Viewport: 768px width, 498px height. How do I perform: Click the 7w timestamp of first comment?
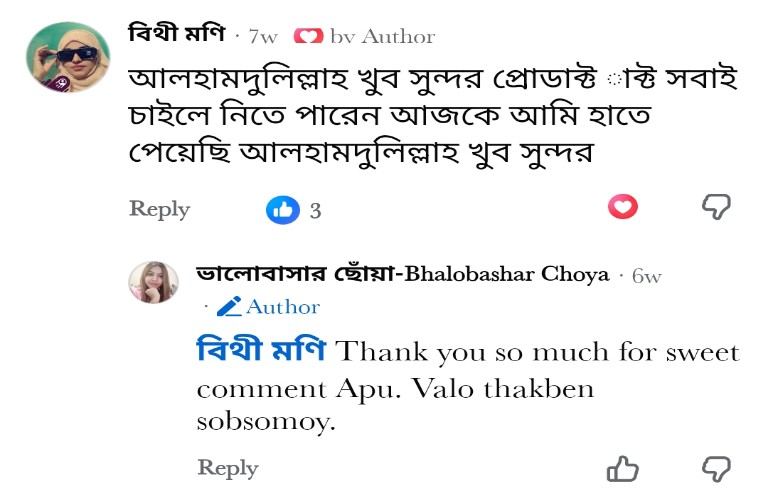263,37
